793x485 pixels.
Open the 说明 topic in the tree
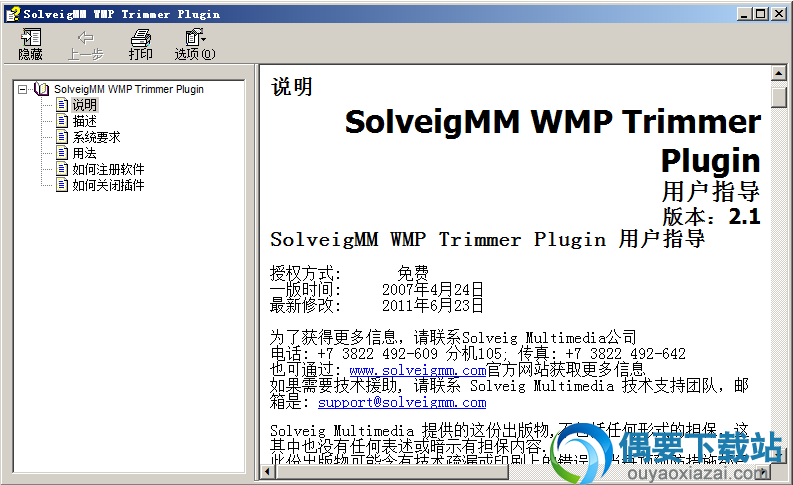pos(84,105)
